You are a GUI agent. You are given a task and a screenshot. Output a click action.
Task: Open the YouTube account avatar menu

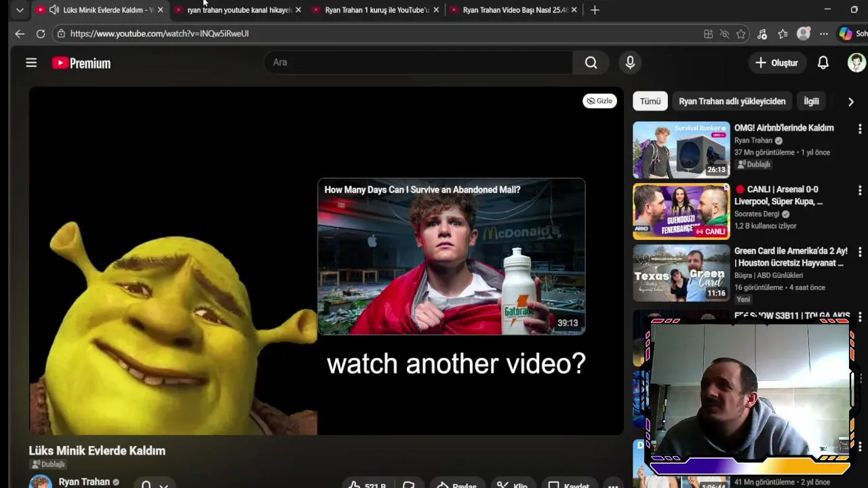(x=856, y=62)
